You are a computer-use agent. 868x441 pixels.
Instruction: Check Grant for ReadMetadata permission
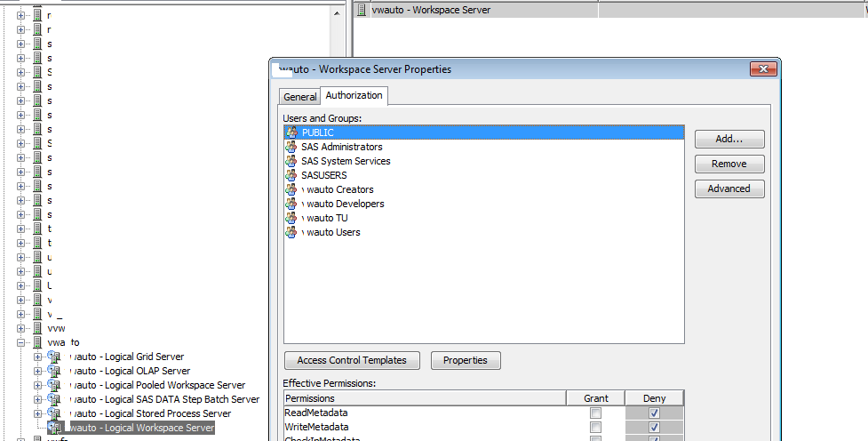tap(595, 413)
